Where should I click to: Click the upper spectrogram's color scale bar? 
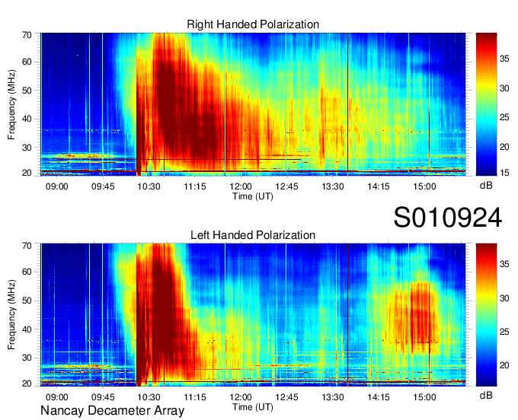[x=486, y=104]
